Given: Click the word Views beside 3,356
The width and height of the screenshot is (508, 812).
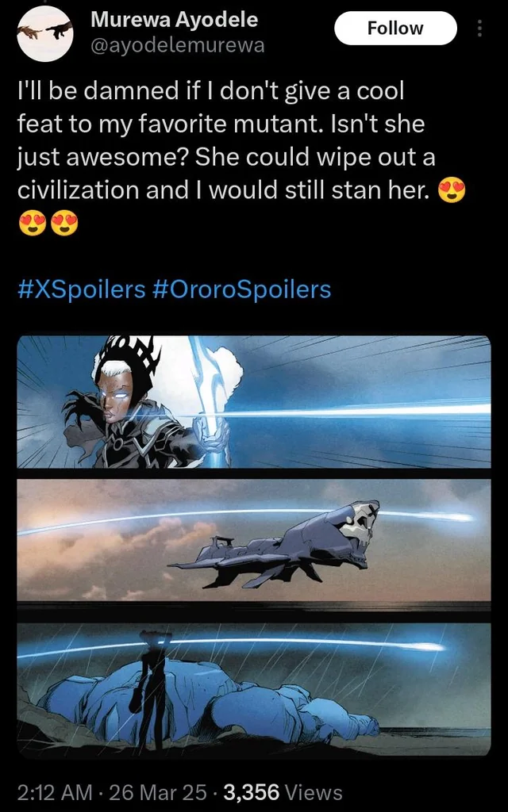Looking at the screenshot, I should pos(314,792).
